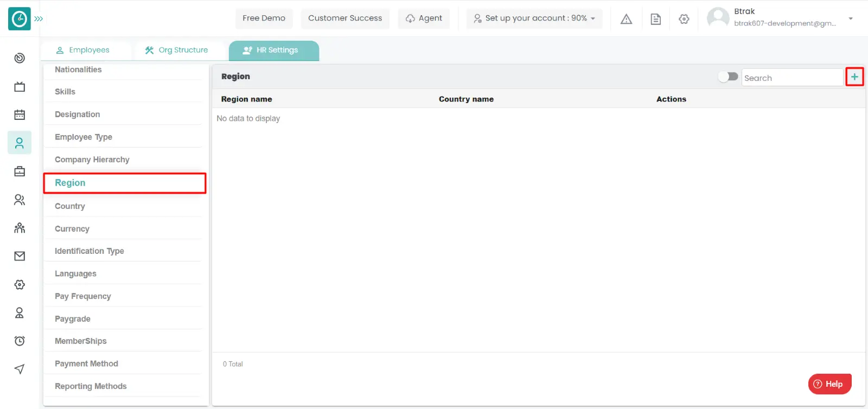
Task: Click the gear icon in top header
Action: (x=684, y=19)
